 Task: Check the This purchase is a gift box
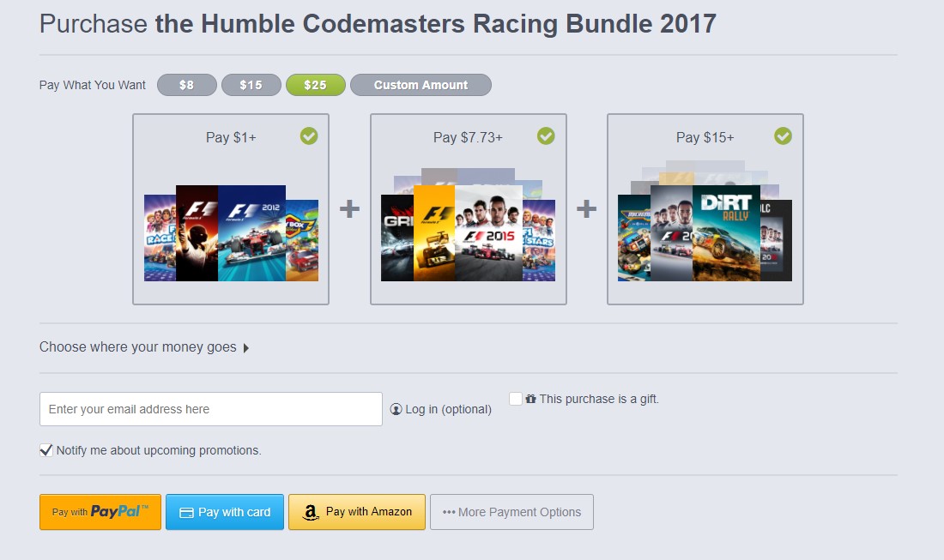click(x=516, y=399)
